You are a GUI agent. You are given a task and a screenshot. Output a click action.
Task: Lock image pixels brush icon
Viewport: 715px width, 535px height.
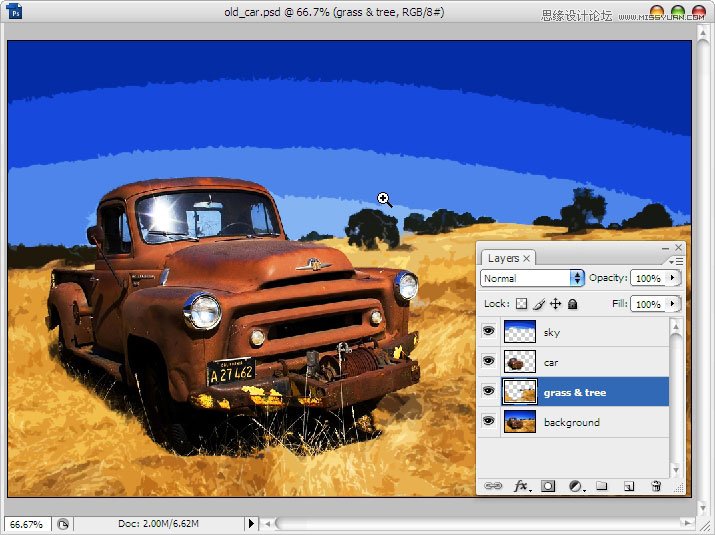539,304
